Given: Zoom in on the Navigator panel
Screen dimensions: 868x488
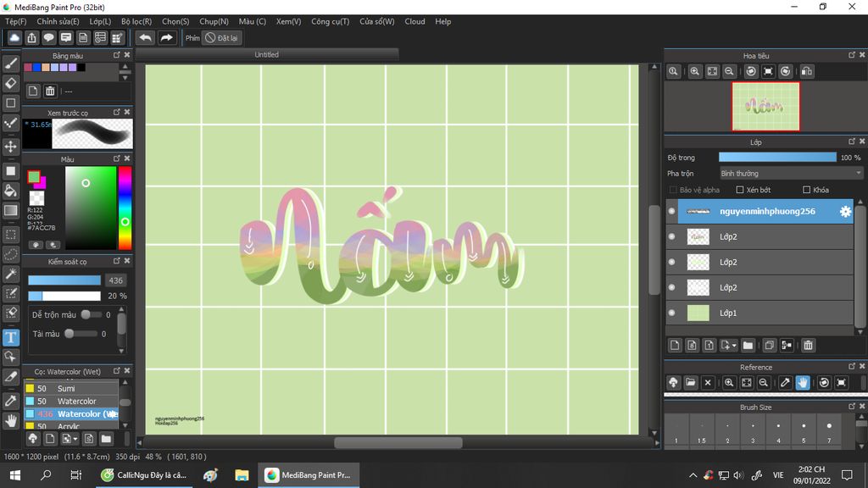Looking at the screenshot, I should [695, 71].
